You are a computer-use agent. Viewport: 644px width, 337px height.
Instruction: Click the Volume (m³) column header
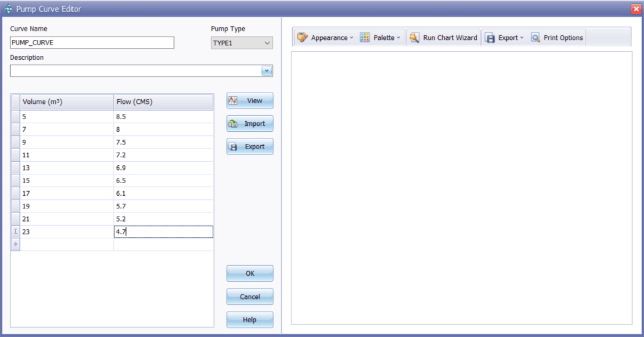coord(67,102)
